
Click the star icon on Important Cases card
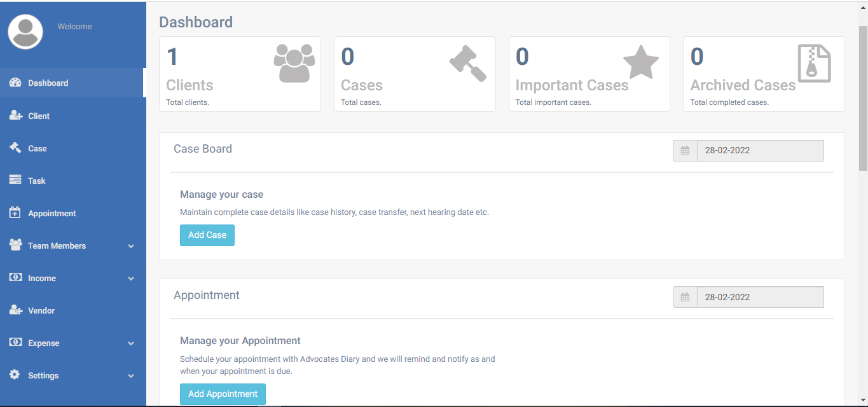(641, 63)
